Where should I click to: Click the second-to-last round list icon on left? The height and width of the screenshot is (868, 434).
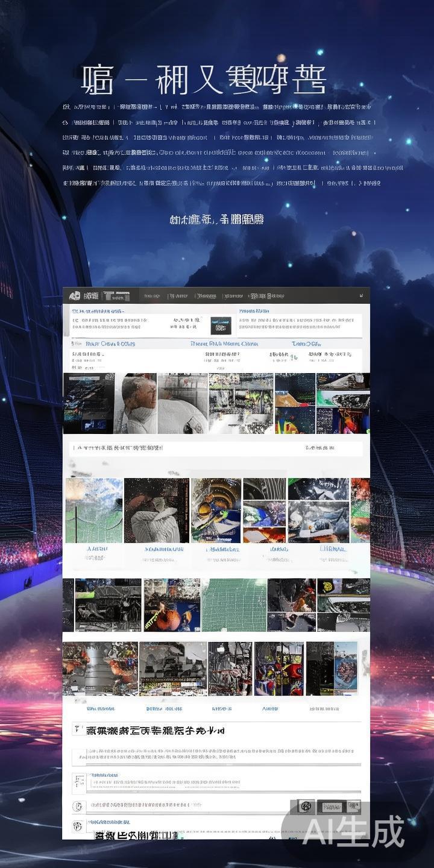(x=77, y=806)
